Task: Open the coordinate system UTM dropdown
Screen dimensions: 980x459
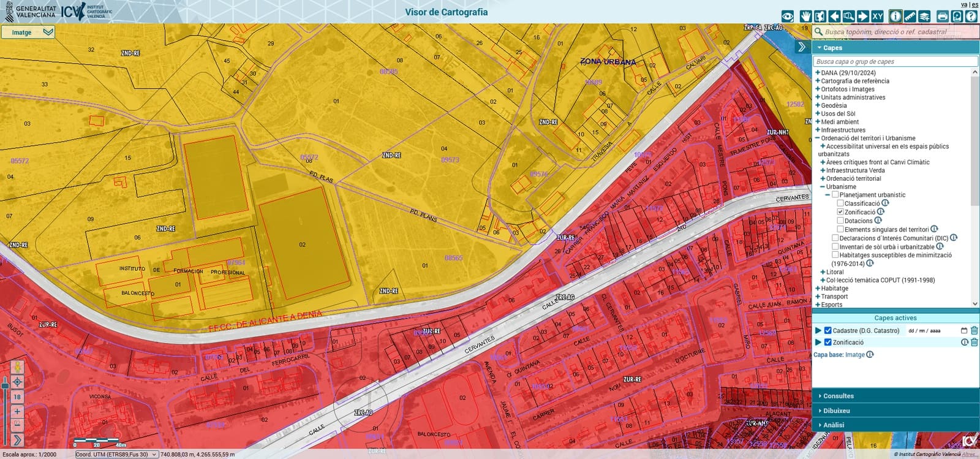Action: (x=116, y=455)
